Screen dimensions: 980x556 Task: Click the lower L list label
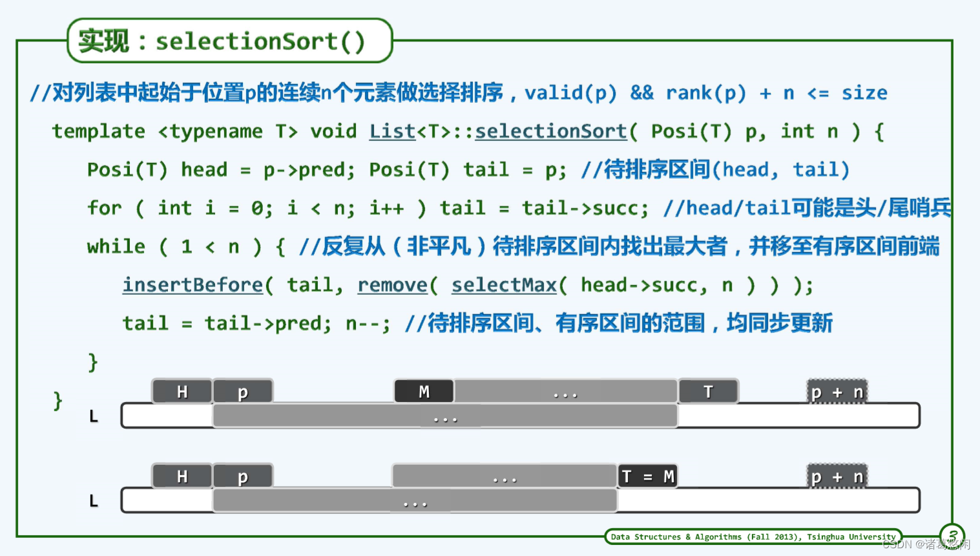(94, 501)
